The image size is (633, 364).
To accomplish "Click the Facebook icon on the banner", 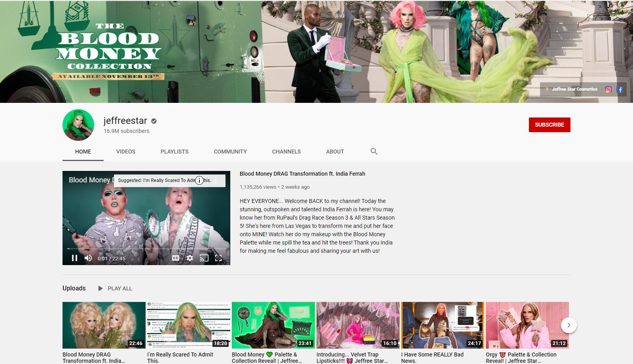I will tap(620, 89).
